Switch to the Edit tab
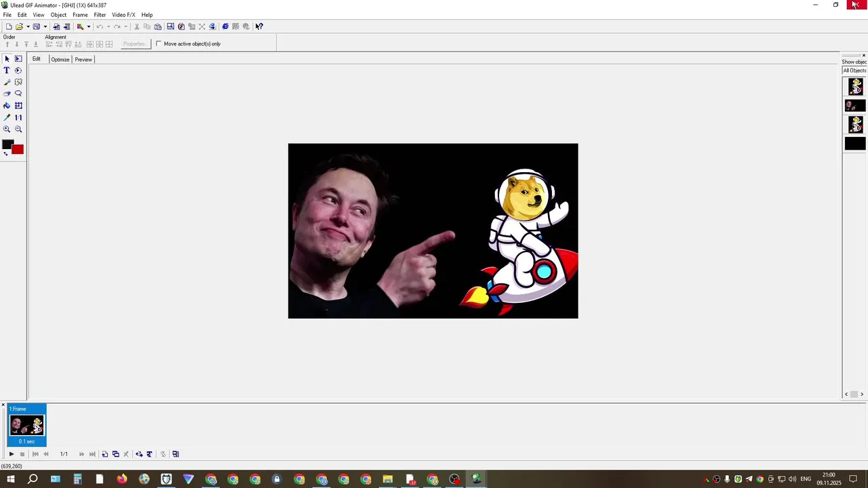 37,59
